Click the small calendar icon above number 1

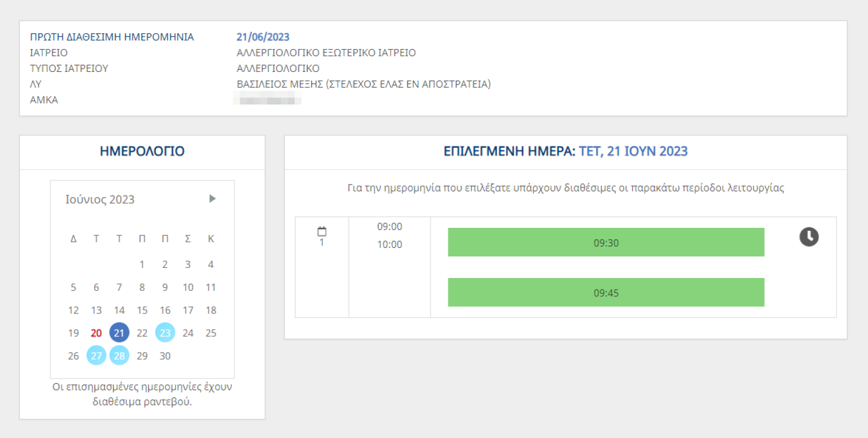pos(322,231)
